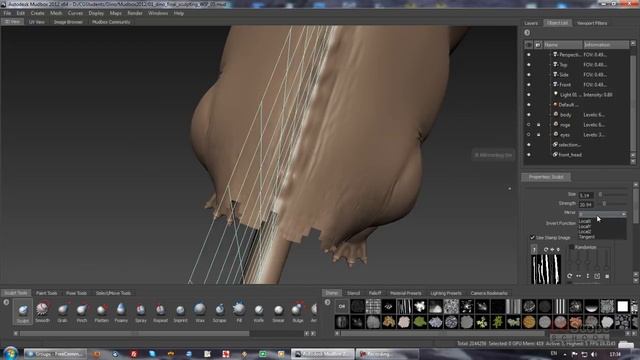
Task: Toggle visibility of the Front camera
Action: [529, 84]
